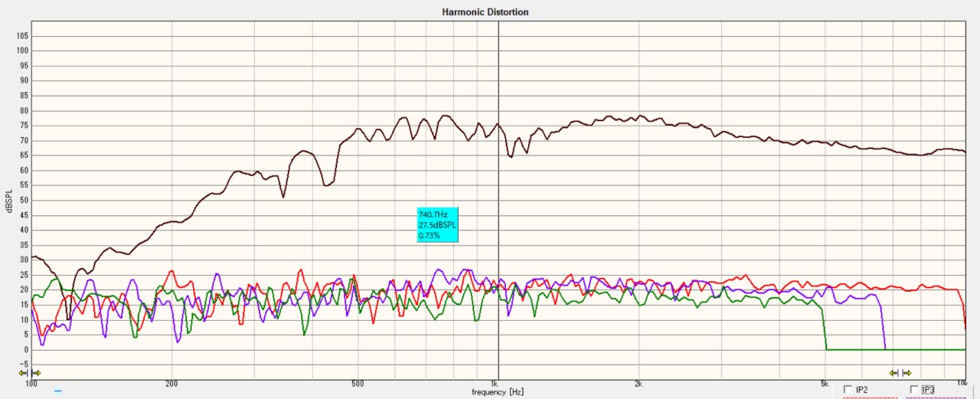
Task: Click the frequency [Hz] axis label
Action: point(498,391)
